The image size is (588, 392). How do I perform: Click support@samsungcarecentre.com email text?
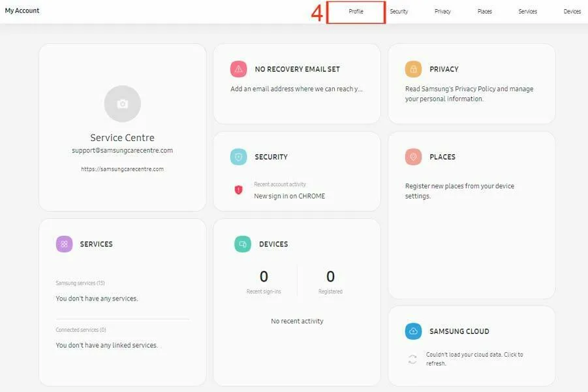click(x=122, y=150)
